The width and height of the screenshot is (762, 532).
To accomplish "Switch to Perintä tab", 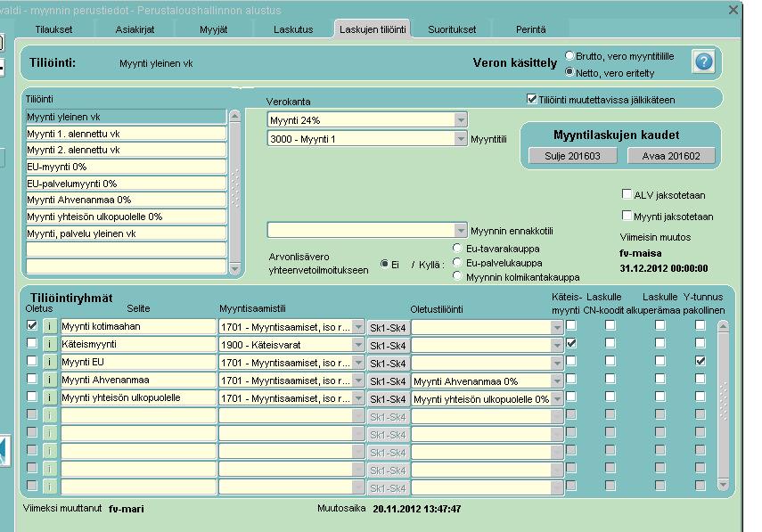I will coord(530,29).
